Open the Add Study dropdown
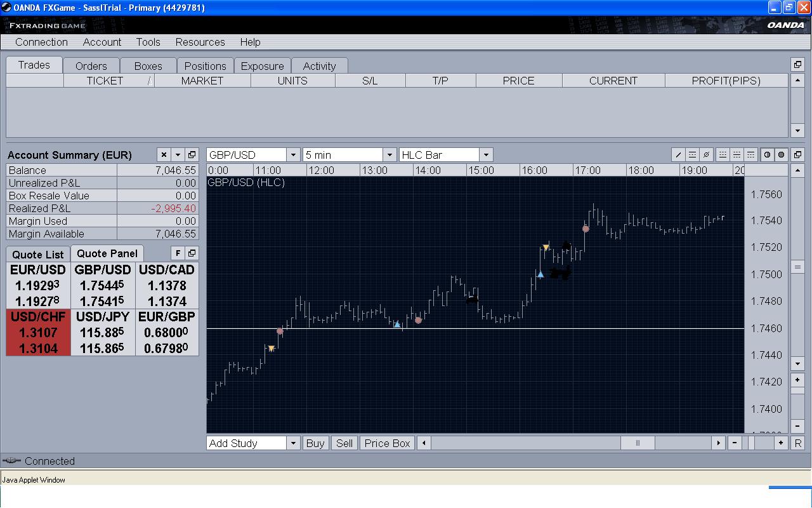This screenshot has height=508, width=812. coord(293,443)
